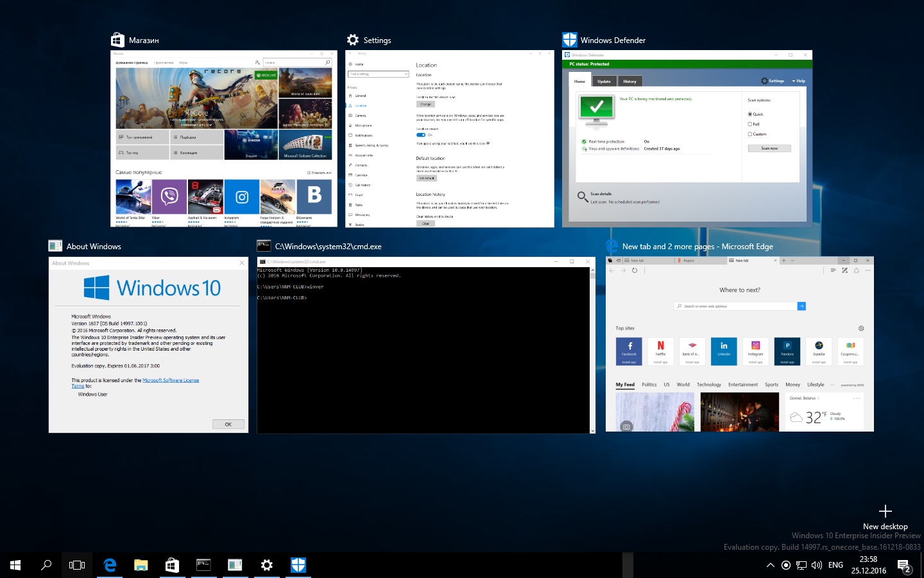The width and height of the screenshot is (924, 578).
Task: Select the Sports feed tab in Edge
Action: click(771, 385)
